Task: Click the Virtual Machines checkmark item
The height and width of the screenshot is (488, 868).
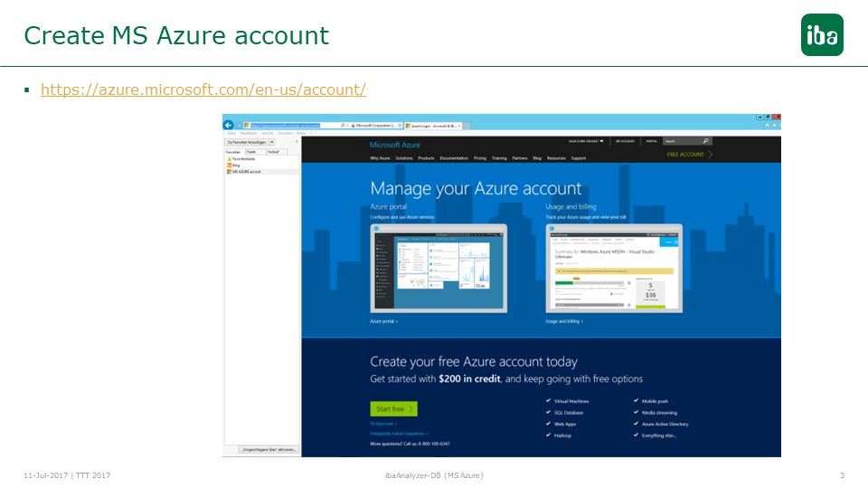Action: click(568, 401)
